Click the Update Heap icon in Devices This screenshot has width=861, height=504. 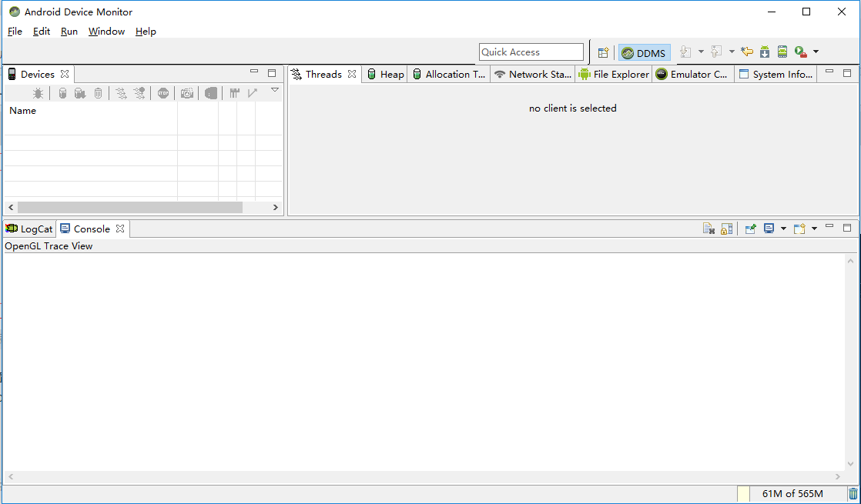(62, 93)
